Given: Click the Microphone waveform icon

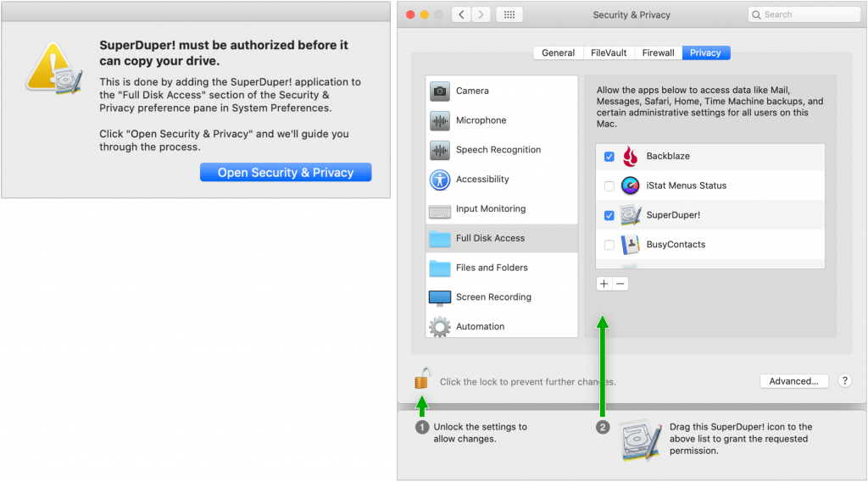Looking at the screenshot, I should tap(440, 120).
